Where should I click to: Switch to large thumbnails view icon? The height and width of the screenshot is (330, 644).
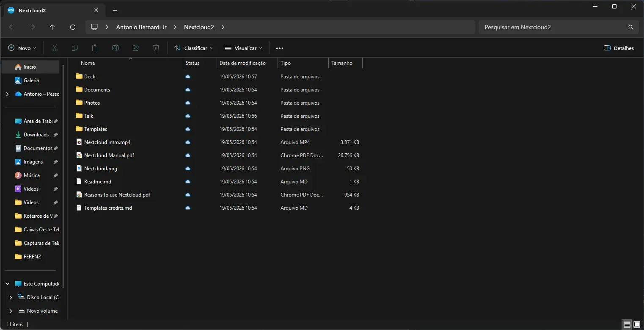point(637,324)
